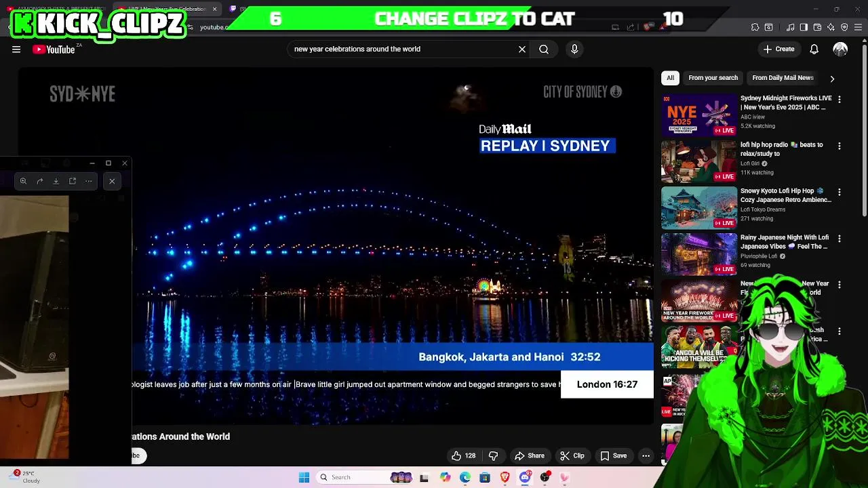Open the Brave VPN shield icon
Viewport: 868px width, 488px height.
844,27
